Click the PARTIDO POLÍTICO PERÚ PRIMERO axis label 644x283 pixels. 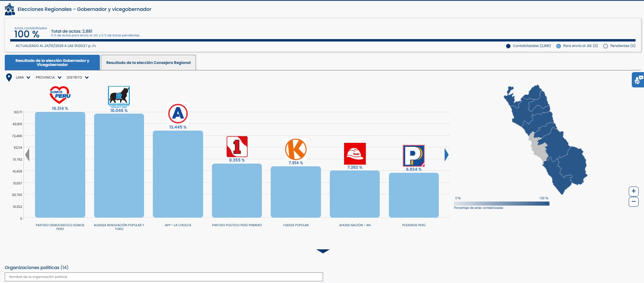[x=237, y=225]
